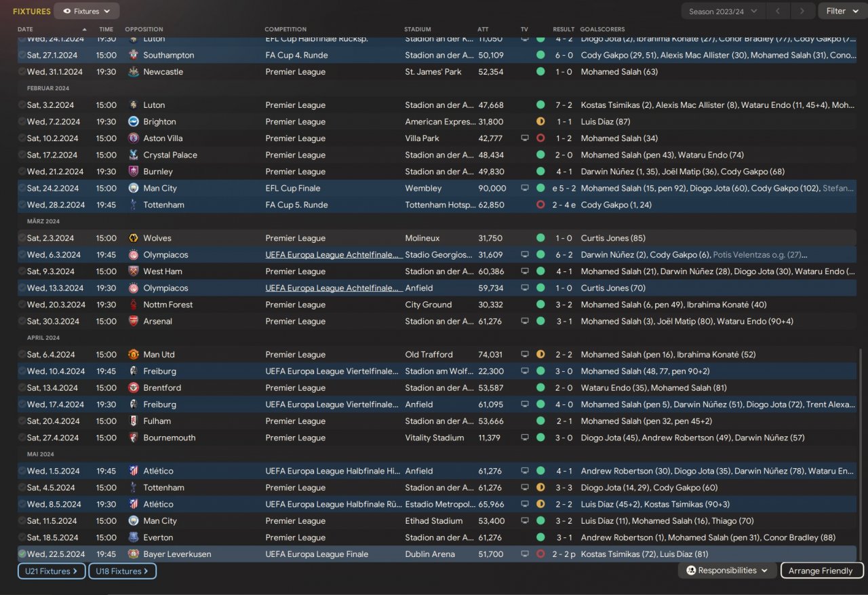Open Bournemouth via its club badge
Viewport: 868px width, 595px height.
click(x=134, y=438)
